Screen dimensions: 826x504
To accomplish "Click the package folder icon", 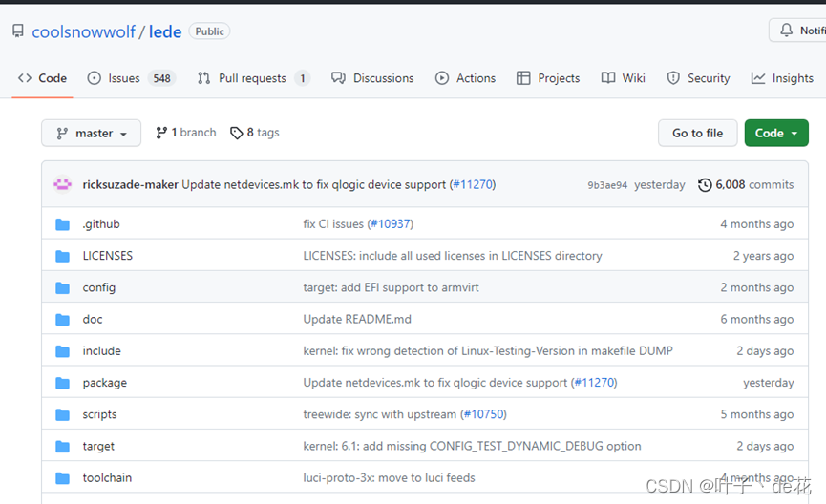I will point(63,383).
